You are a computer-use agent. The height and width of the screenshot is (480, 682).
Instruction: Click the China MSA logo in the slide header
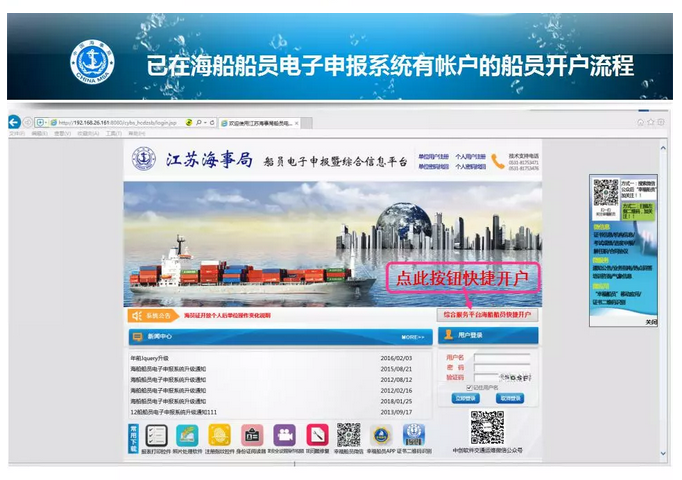[92, 62]
